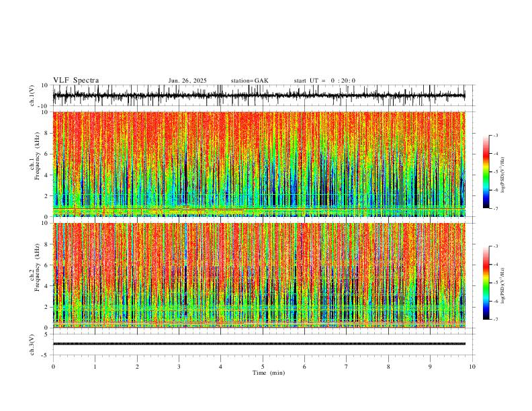Click the ch.1 spectrogram plot area

[259, 164]
